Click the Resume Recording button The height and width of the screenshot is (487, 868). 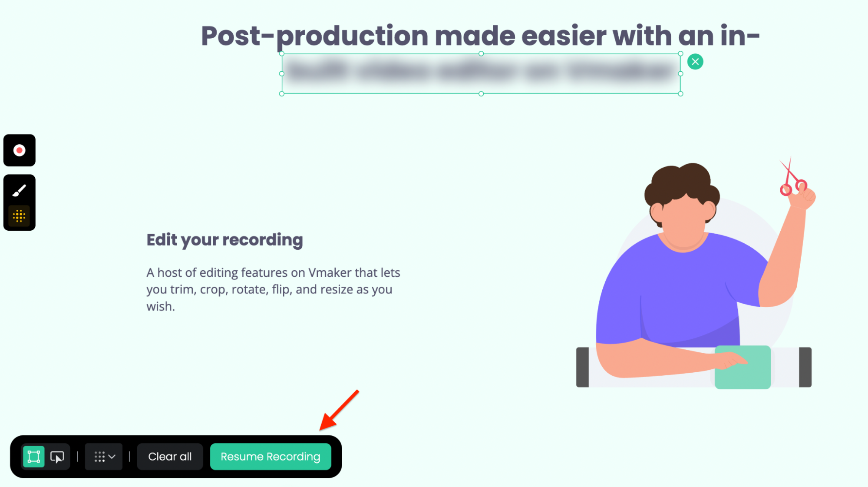click(270, 457)
